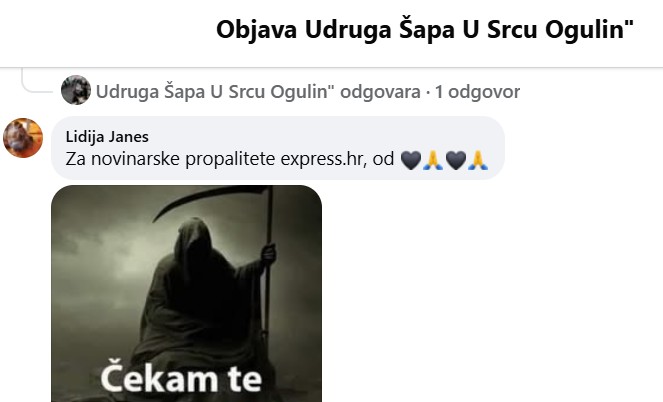Click Lidija Janes profile avatar
Screen dimensions: 663x402
pos(23,138)
